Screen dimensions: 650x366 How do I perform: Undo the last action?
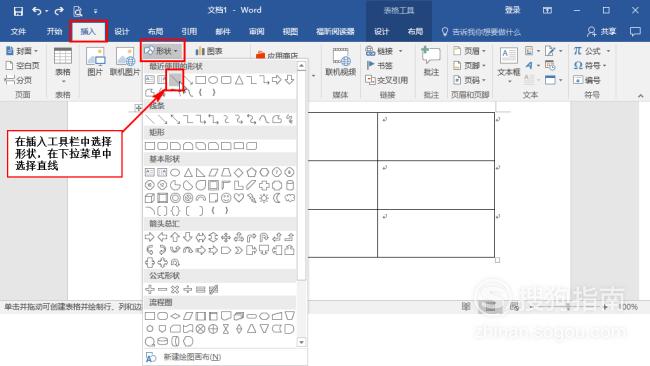click(37, 11)
